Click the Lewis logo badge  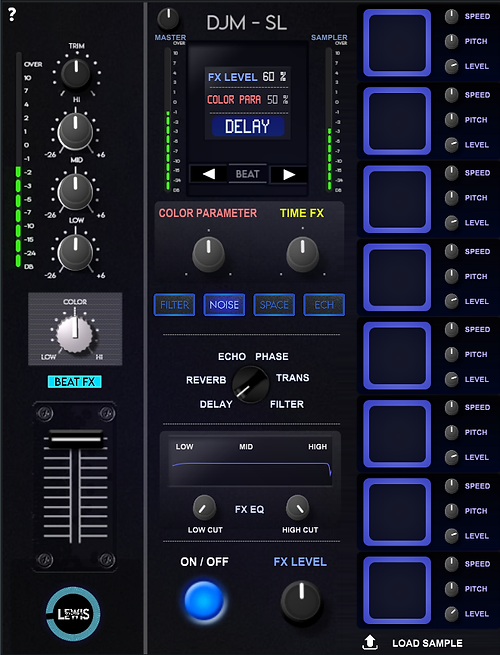(73, 614)
